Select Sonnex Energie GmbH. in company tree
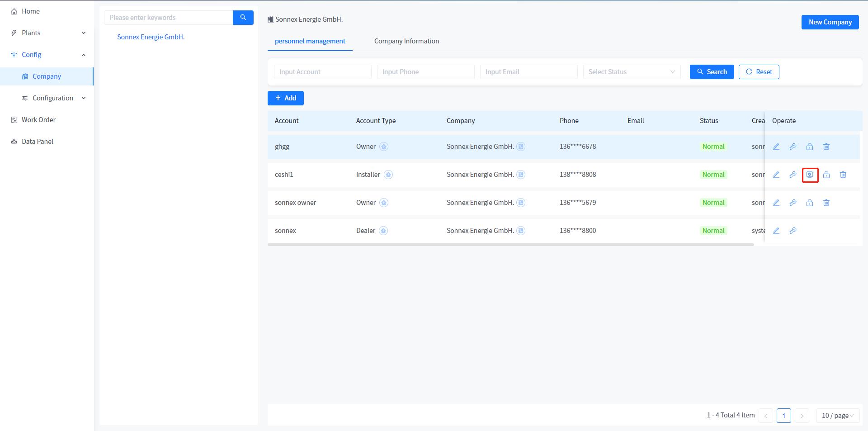The width and height of the screenshot is (868, 431). coord(151,37)
